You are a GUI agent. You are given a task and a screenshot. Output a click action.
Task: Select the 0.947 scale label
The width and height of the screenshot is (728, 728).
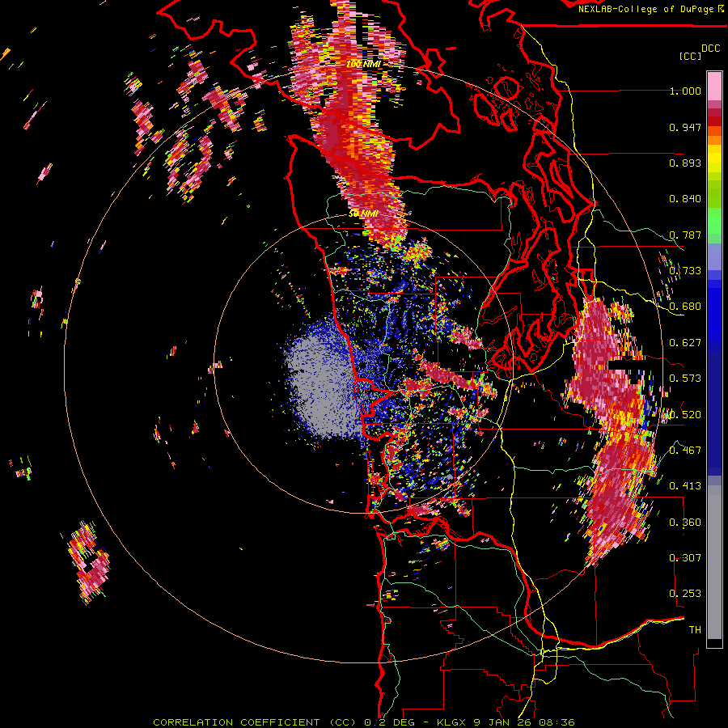click(x=685, y=127)
